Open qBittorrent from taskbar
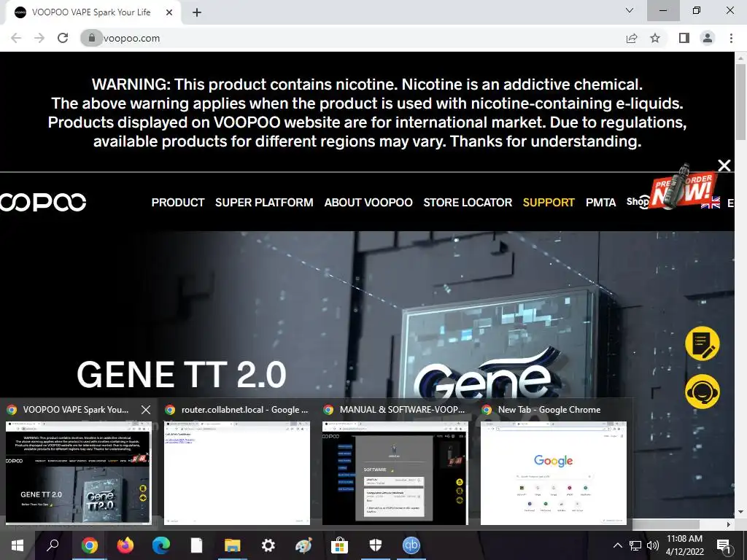 [411, 545]
